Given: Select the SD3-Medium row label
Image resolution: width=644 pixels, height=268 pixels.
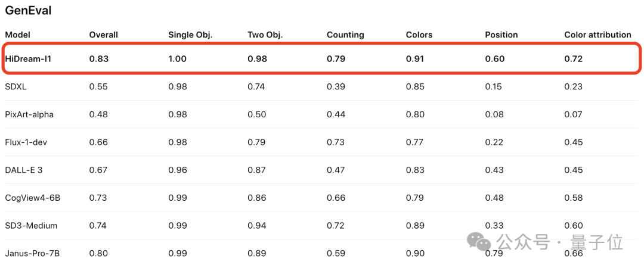Looking at the screenshot, I should (x=31, y=226).
